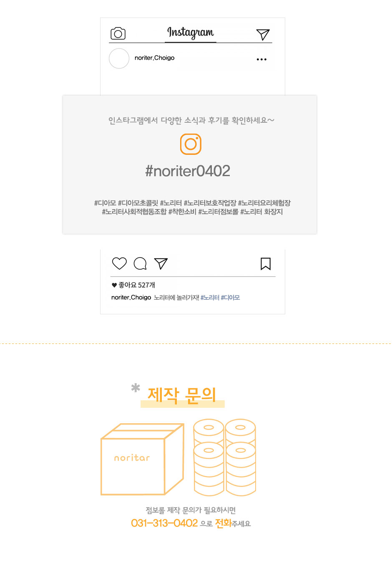
Task: Click the 좋아요 527개 likes count
Action: [133, 285]
